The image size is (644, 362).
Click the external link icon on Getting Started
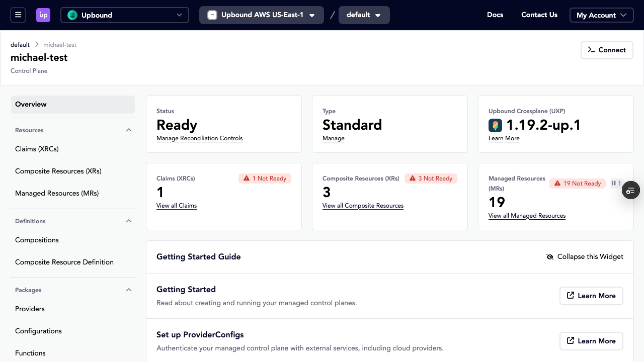(570, 296)
